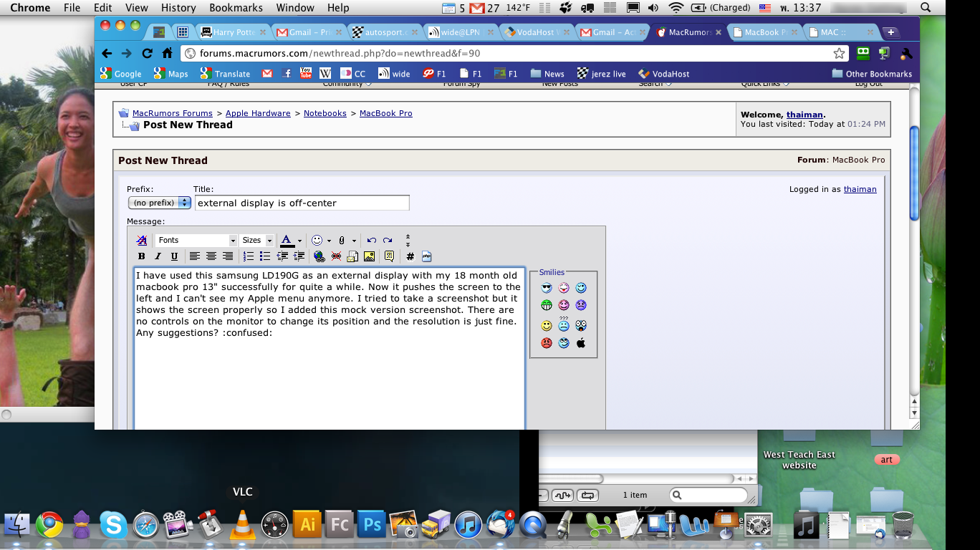Open the Fonts dropdown
Screen dimensions: 980x550
click(196, 240)
